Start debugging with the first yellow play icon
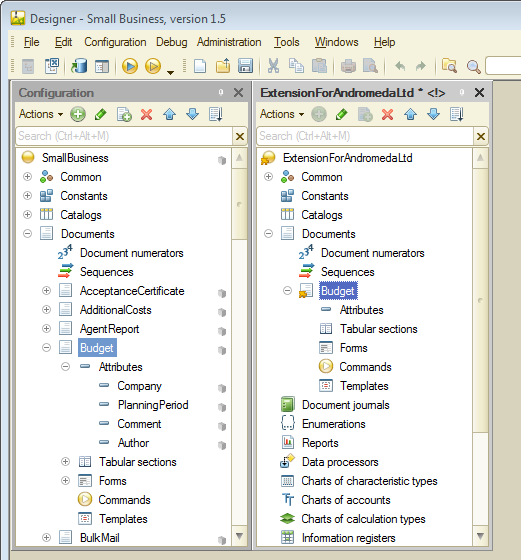This screenshot has width=521, height=560. tap(130, 66)
